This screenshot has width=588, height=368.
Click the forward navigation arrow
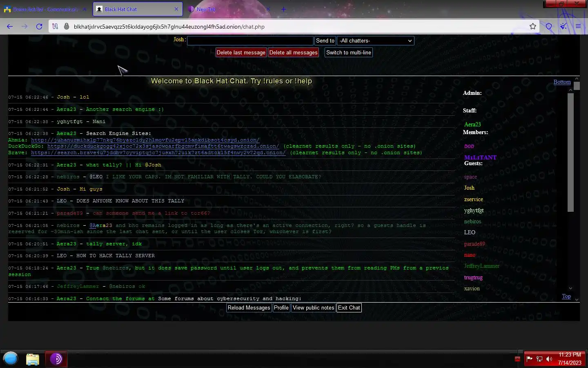coord(24,27)
